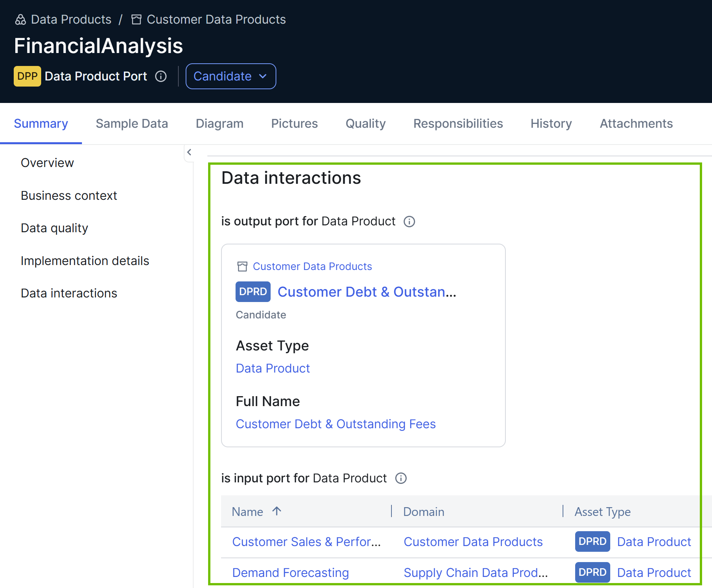Click the Domain column header
The image size is (712, 588).
pyautogui.click(x=424, y=512)
